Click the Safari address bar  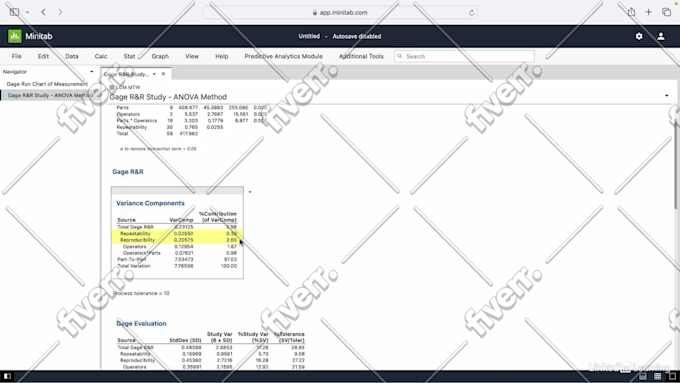(340, 13)
